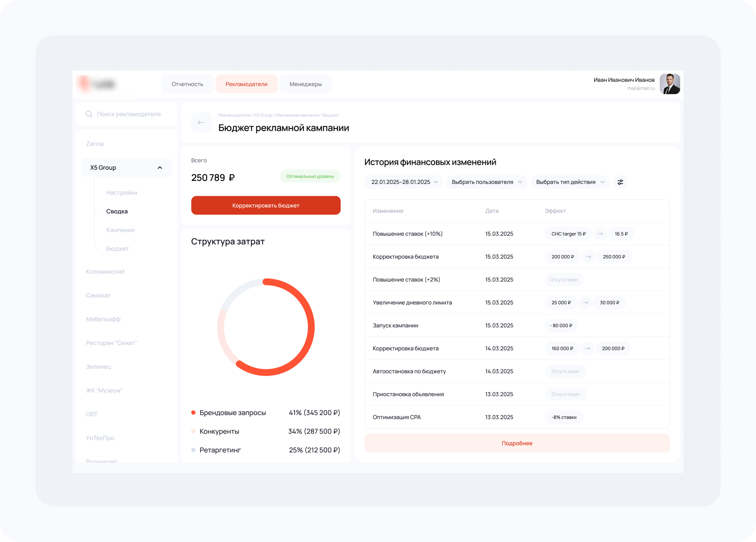Select Самокат in the advertiser list
The height and width of the screenshot is (542, 756).
98,295
